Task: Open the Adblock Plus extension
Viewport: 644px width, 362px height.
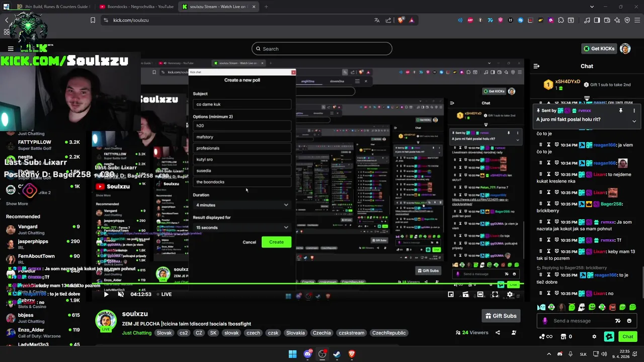Action: (x=470, y=20)
